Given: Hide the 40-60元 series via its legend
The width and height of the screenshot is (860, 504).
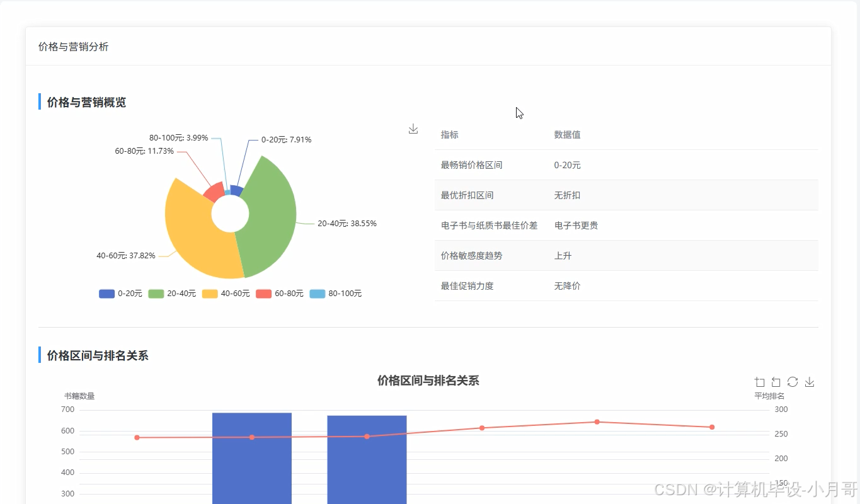Looking at the screenshot, I should (226, 293).
